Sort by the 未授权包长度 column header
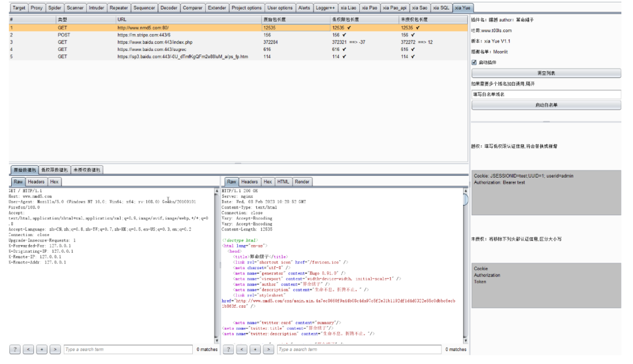 point(433,19)
